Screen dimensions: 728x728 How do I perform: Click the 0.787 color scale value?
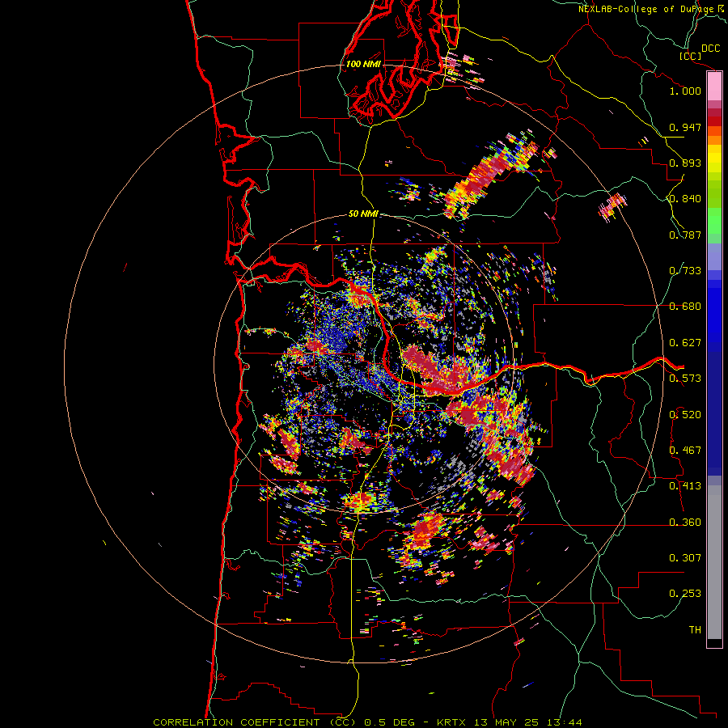click(x=685, y=235)
